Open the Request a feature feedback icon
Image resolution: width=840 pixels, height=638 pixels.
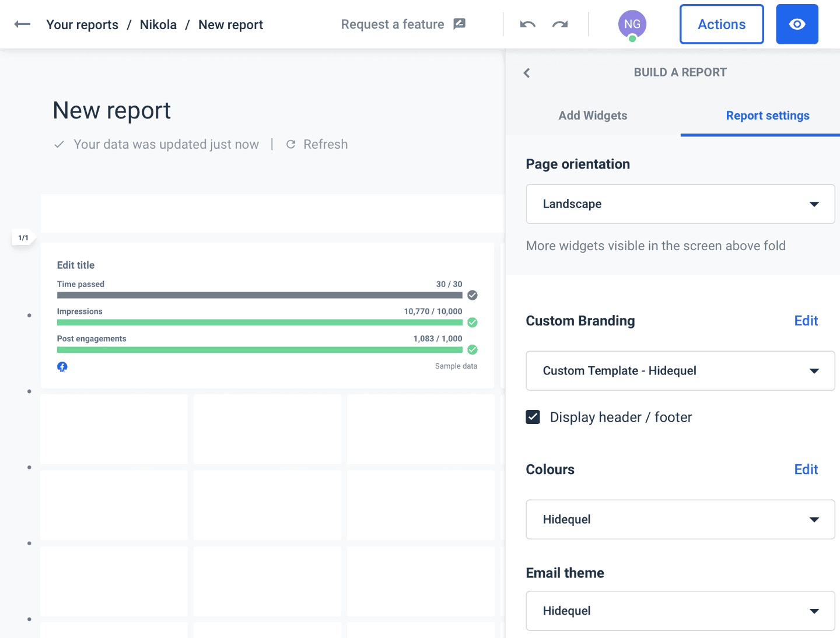pyautogui.click(x=459, y=23)
